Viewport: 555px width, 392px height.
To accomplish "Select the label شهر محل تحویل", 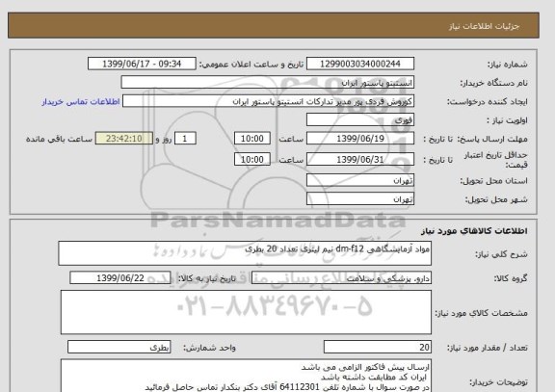I will point(496,200).
